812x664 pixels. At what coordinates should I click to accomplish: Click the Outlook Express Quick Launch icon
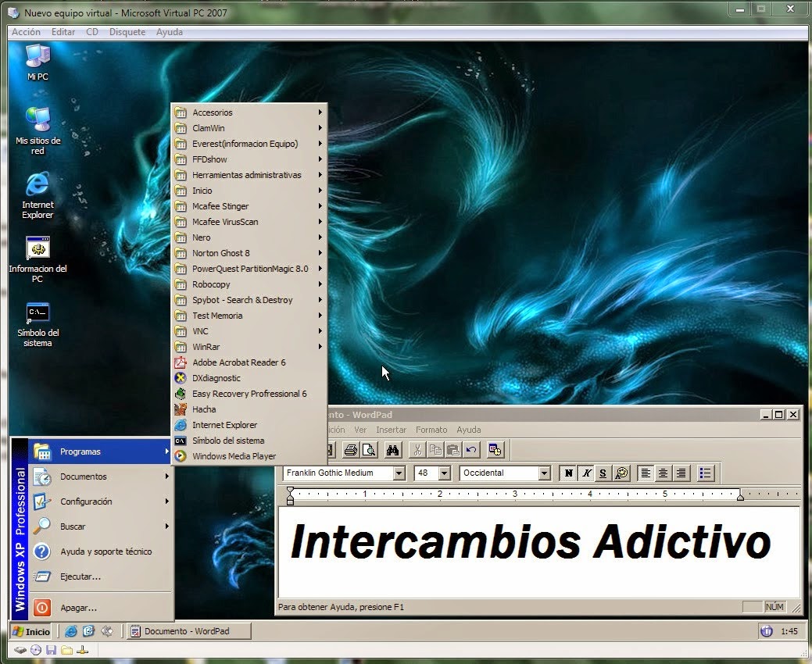point(88,631)
